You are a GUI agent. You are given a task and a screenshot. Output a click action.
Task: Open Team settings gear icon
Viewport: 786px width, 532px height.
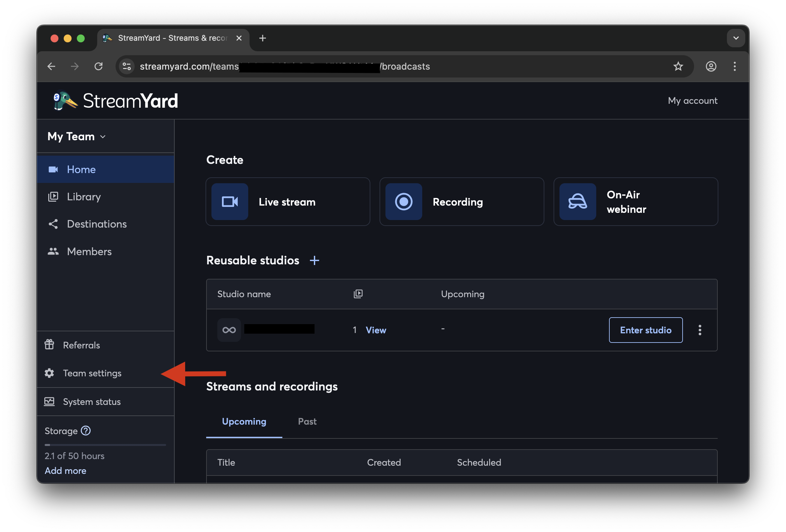click(x=49, y=373)
